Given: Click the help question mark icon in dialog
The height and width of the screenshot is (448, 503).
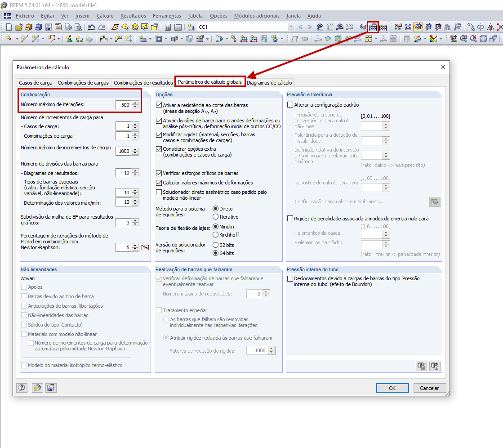Looking at the screenshot, I should click(x=22, y=388).
